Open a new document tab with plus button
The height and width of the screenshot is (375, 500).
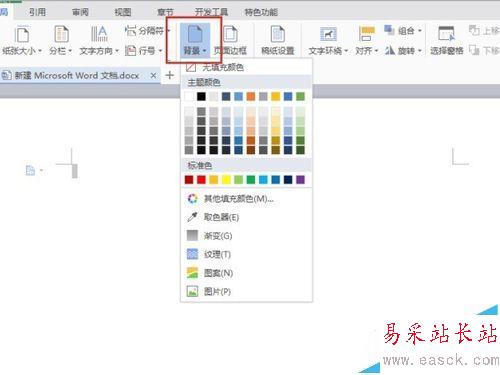click(170, 75)
